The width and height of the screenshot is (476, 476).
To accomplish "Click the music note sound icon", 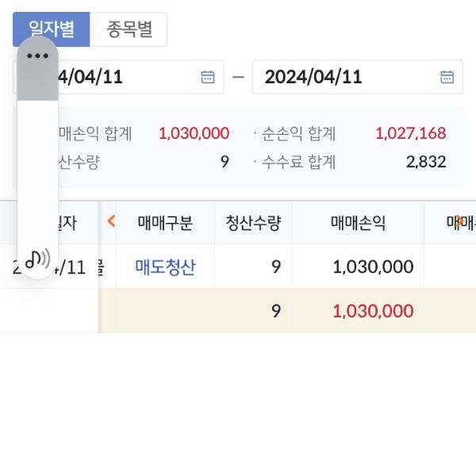I will coord(36,259).
